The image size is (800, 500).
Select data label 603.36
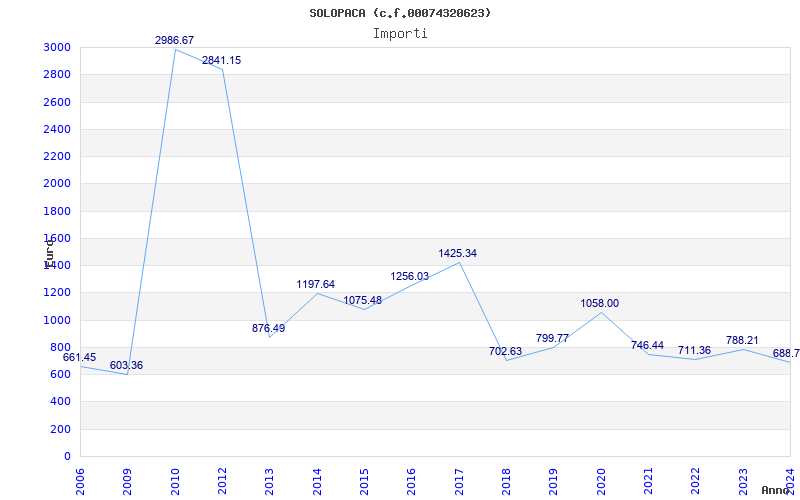pyautogui.click(x=127, y=366)
